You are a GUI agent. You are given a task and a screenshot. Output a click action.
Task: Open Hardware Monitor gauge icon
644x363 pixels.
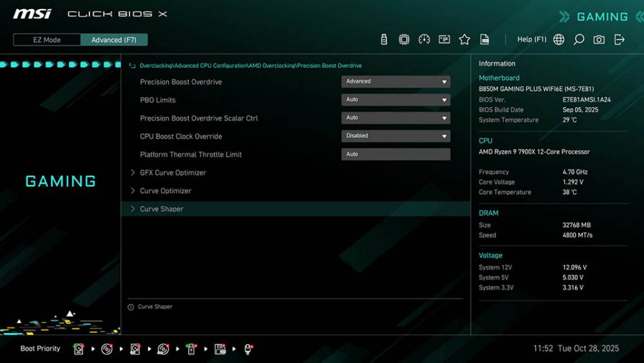point(424,39)
